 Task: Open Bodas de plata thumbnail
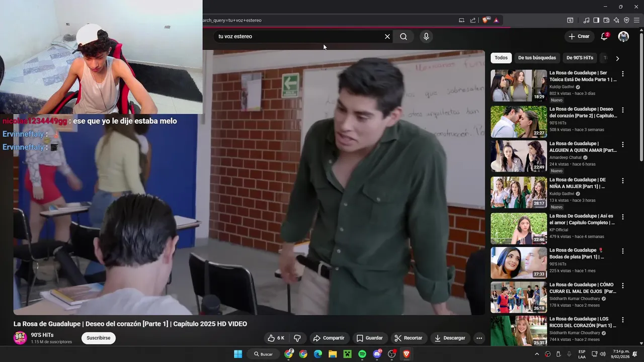519,262
